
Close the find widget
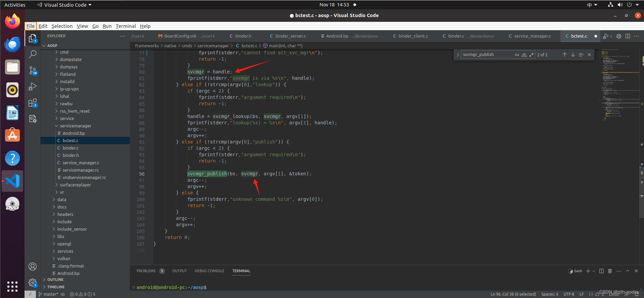[x=589, y=55]
